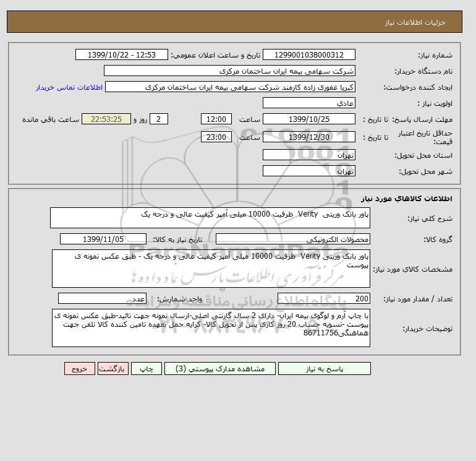Click the label 'شهر محل تحویل:'

[425, 171]
